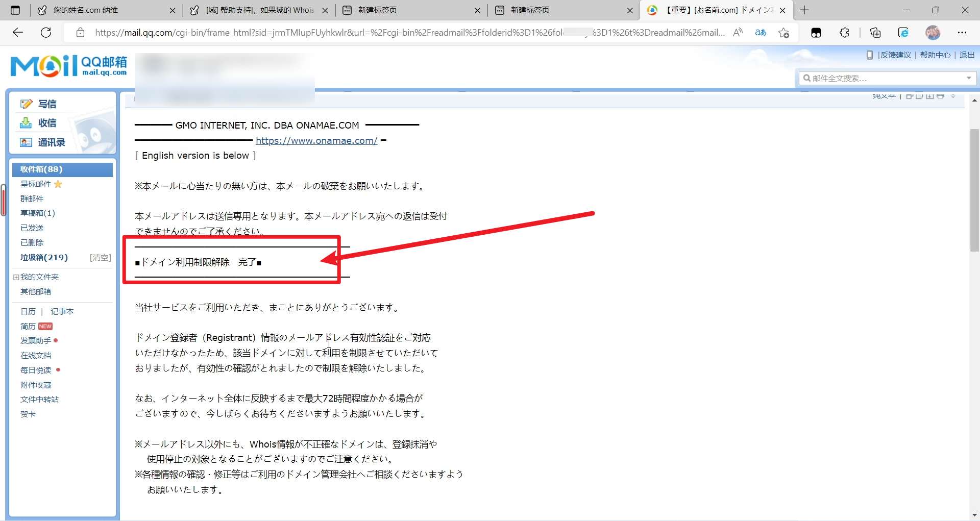Viewport: 980px width, 521px height.
Task: Click the 清空 link to empty trash
Action: point(100,258)
